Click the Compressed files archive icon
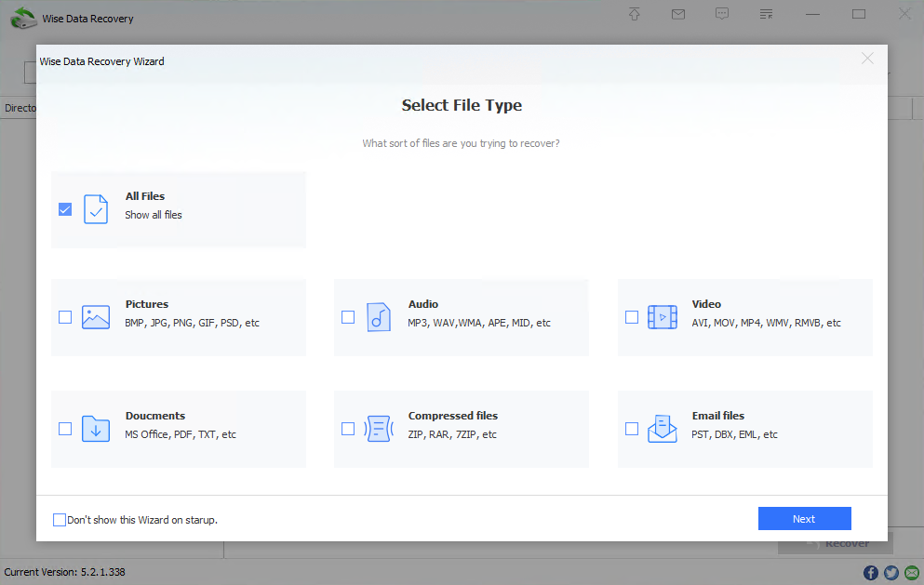Screen dimensions: 924x585 click(x=379, y=429)
